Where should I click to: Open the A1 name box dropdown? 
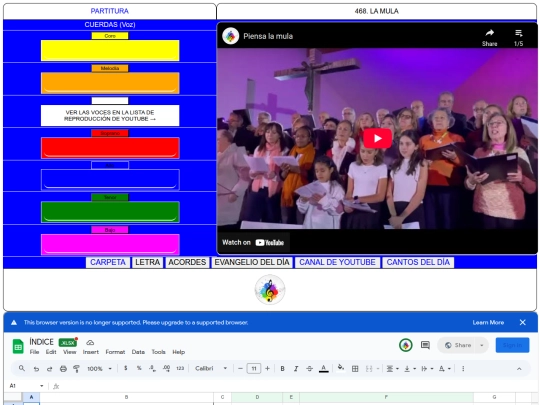(x=42, y=386)
